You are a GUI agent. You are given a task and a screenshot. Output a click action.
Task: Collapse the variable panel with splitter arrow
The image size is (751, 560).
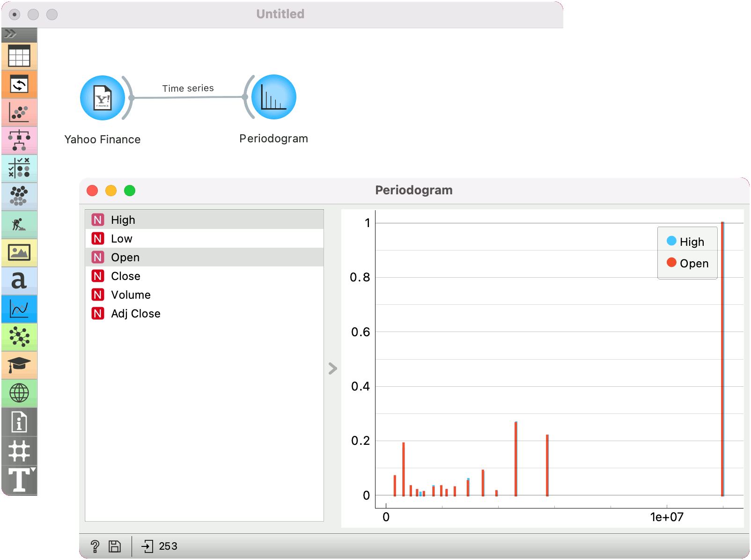(333, 368)
